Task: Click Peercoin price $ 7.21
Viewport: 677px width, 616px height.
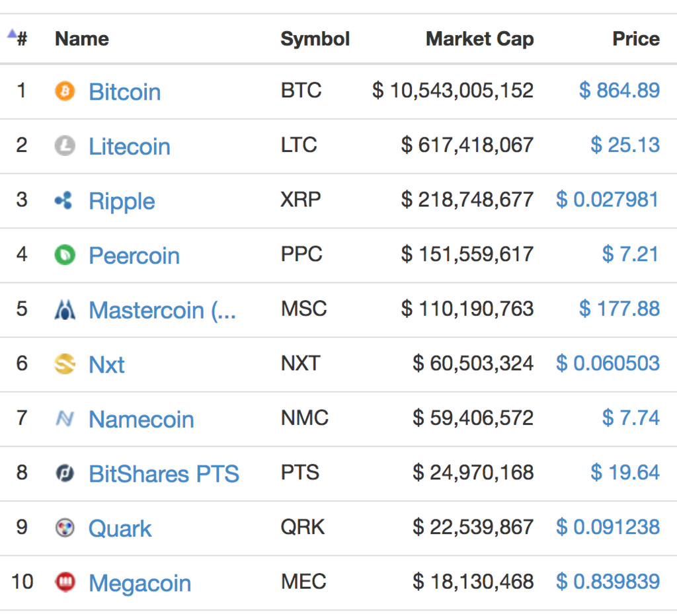Action: click(x=631, y=254)
